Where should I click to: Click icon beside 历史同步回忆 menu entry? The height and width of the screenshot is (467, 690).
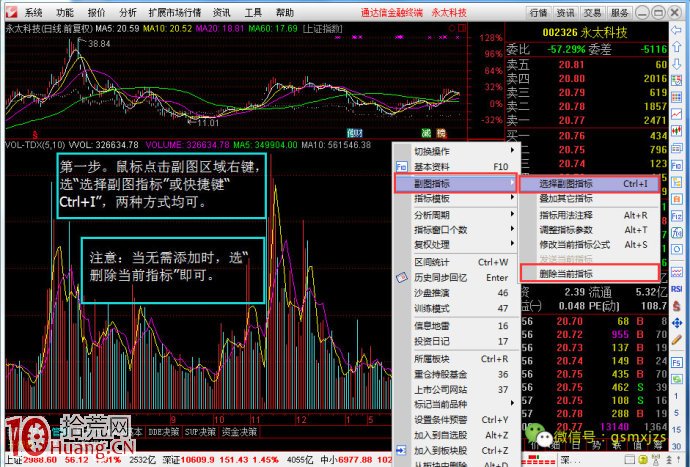coord(401,278)
